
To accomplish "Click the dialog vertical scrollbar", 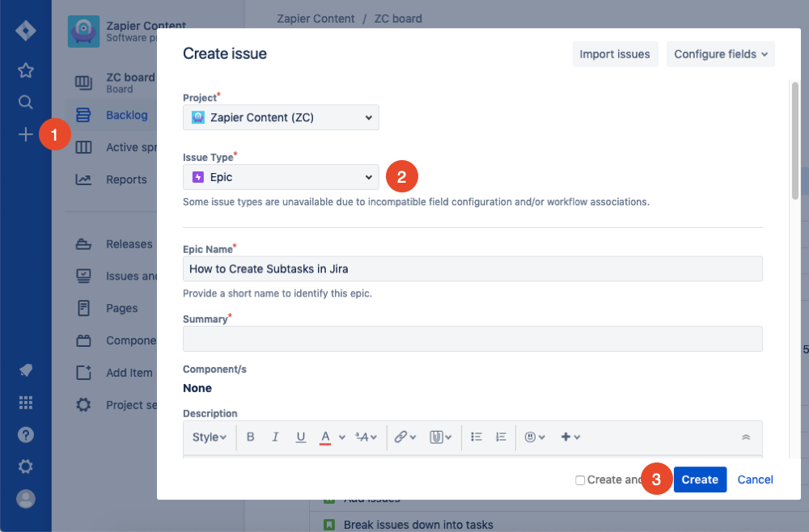I will pos(795,140).
